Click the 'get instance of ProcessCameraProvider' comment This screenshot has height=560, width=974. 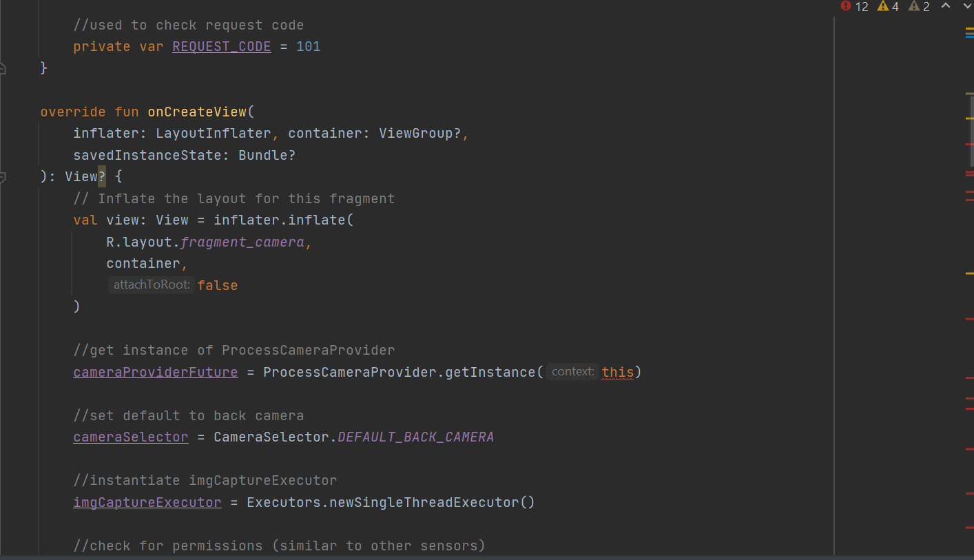click(x=234, y=350)
